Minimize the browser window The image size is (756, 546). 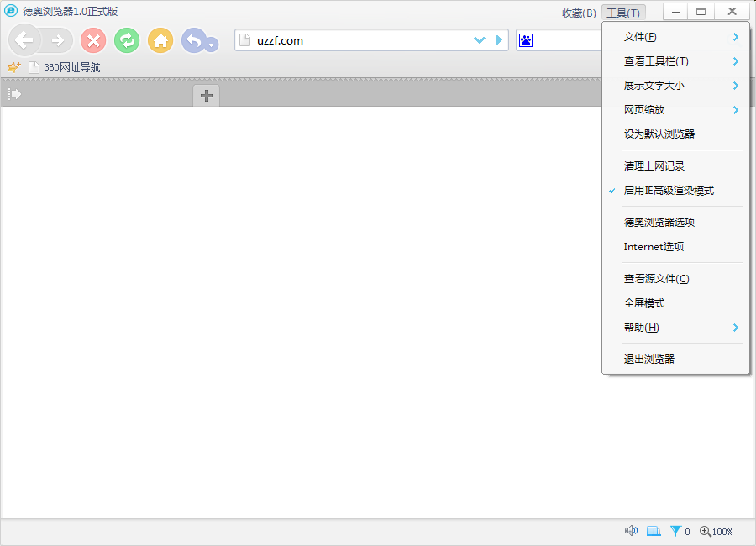pyautogui.click(x=676, y=12)
